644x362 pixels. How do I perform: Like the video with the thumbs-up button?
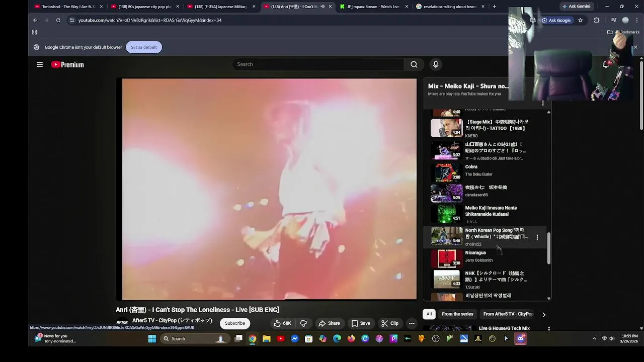tap(282, 323)
